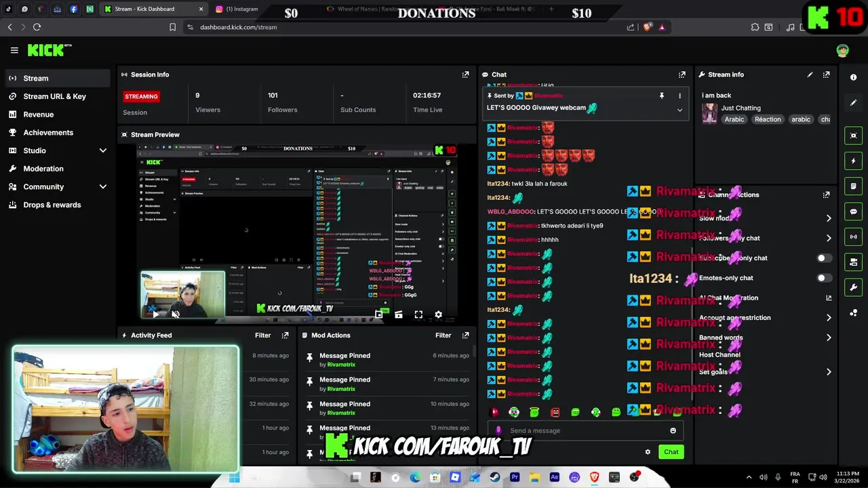Open the hamburger menu beside Kick logo
This screenshot has width=868, height=488.
click(14, 50)
